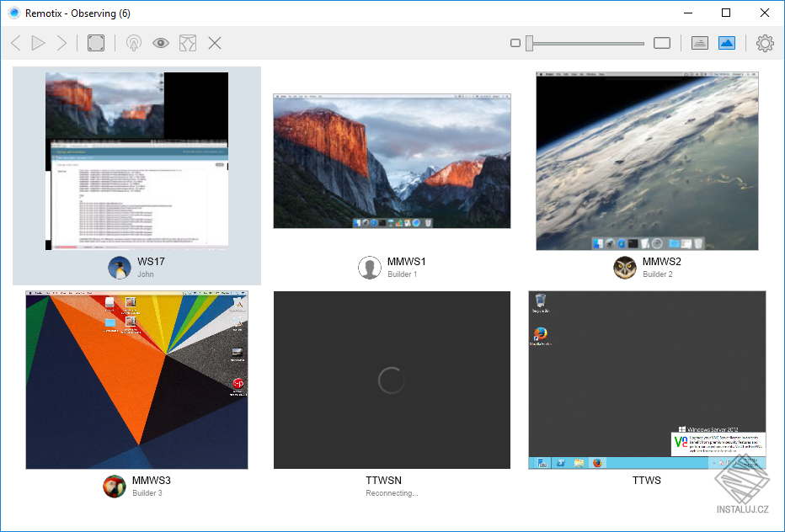Image resolution: width=785 pixels, height=532 pixels.
Task: Toggle observe mode with the eye icon
Action: pyautogui.click(x=160, y=43)
